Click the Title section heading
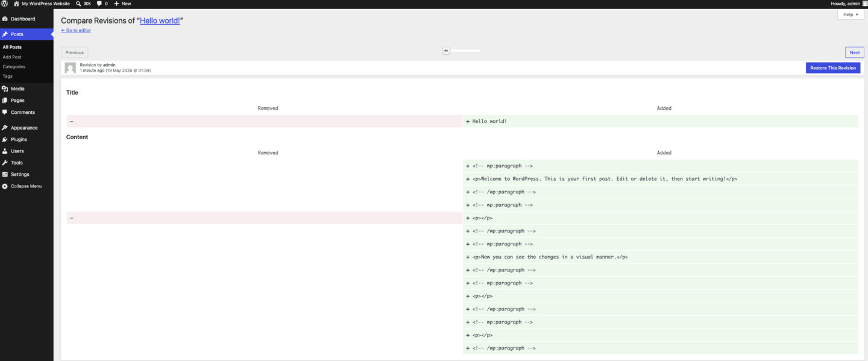This screenshot has height=361, width=868. pos(72,93)
